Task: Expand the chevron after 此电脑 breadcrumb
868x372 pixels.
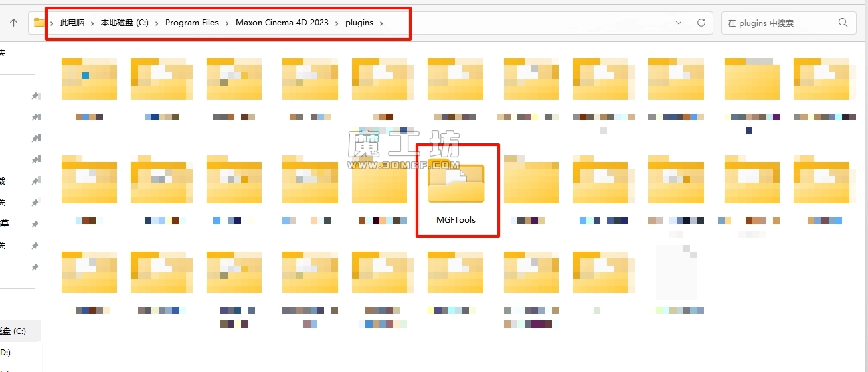Action: 93,23
